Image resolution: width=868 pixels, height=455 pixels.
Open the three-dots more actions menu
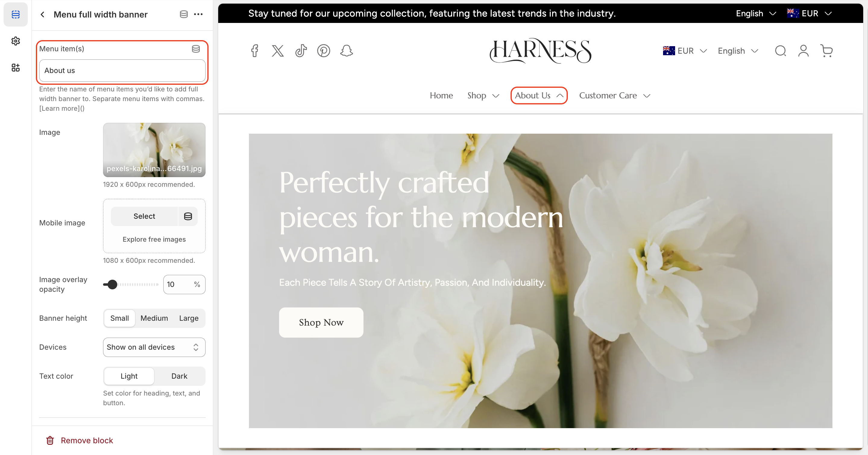point(198,14)
